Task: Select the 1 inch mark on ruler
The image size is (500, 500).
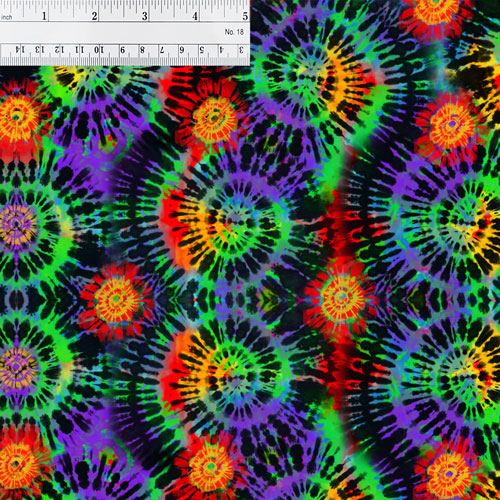Action: pyautogui.click(x=44, y=16)
